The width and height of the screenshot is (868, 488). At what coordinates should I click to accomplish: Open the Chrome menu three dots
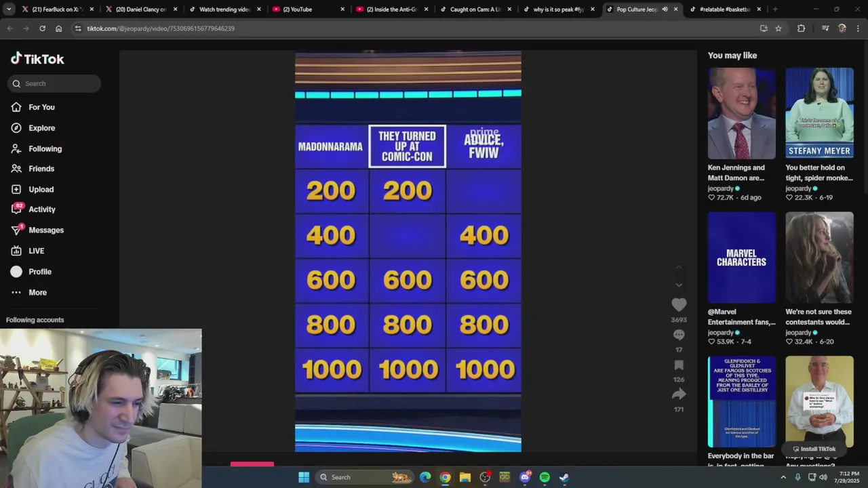coord(858,28)
